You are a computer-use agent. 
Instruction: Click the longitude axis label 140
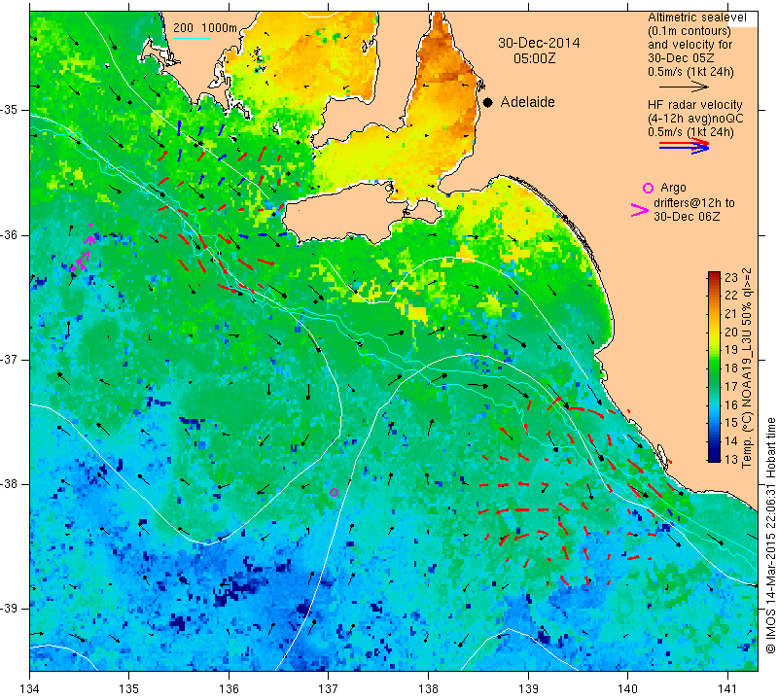pos(627,688)
